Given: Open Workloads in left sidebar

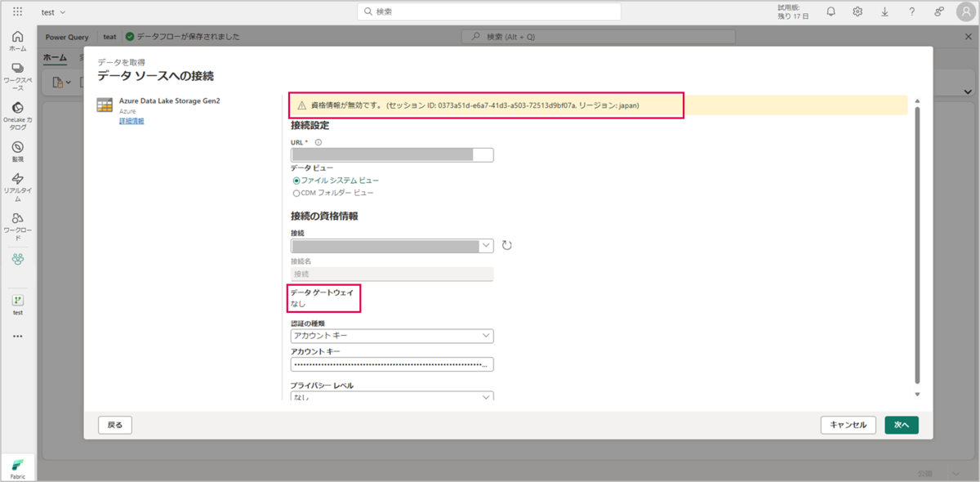Looking at the screenshot, I should 17,226.
